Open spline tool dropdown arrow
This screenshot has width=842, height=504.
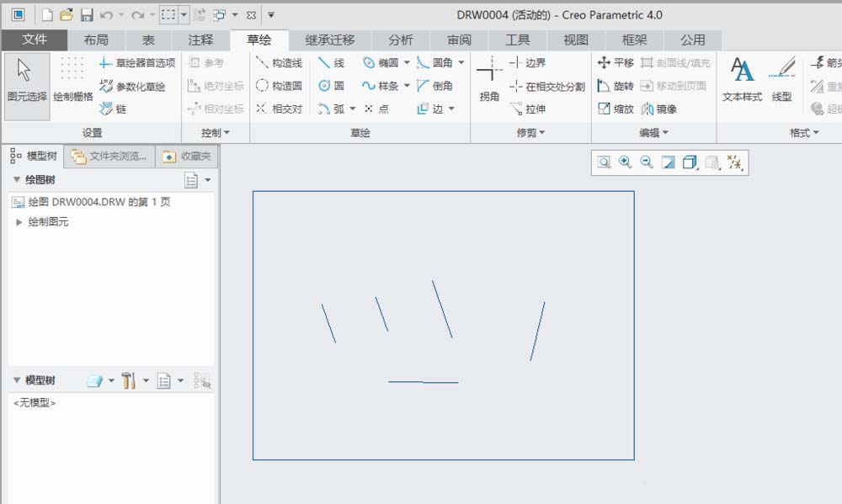(407, 86)
